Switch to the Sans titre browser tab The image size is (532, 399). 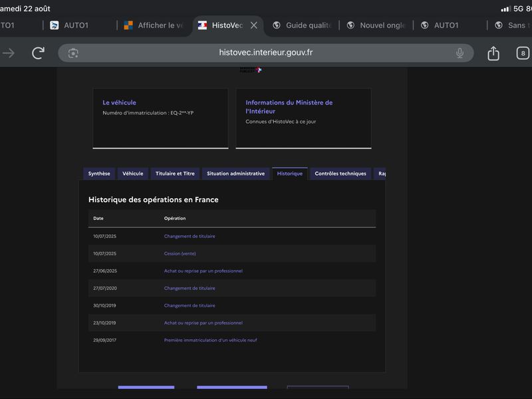click(x=512, y=25)
